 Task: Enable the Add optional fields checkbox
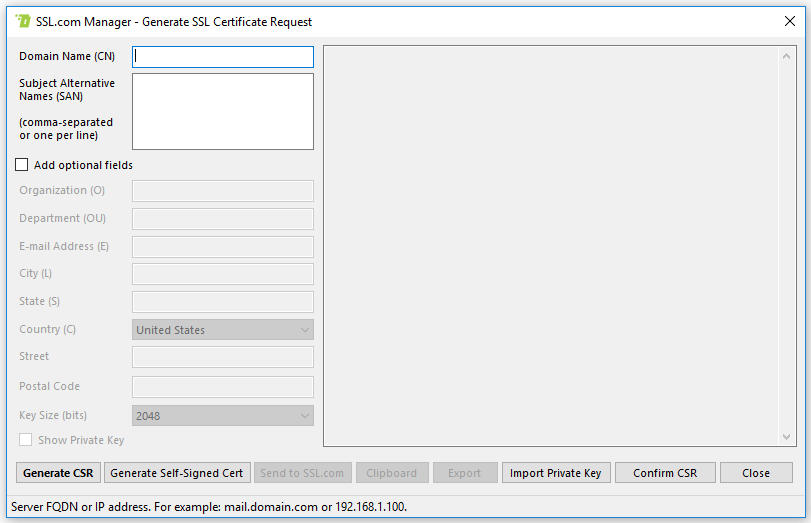tap(22, 165)
